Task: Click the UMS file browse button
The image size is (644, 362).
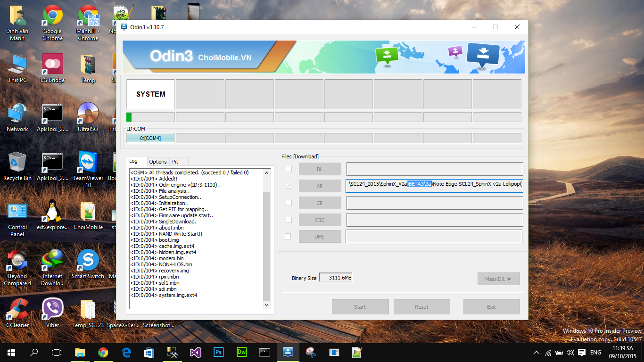Action: 320,236
